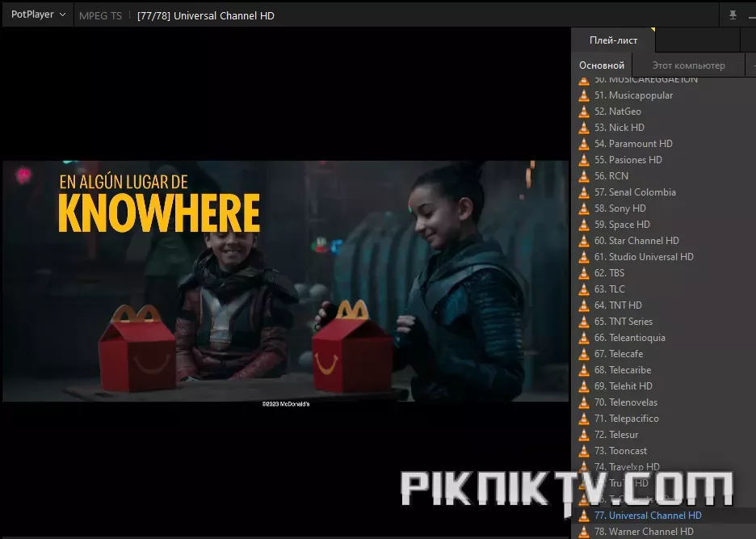Image resolution: width=756 pixels, height=539 pixels.
Task: Select playlist entry 57. Senal Colombia
Action: 663,192
